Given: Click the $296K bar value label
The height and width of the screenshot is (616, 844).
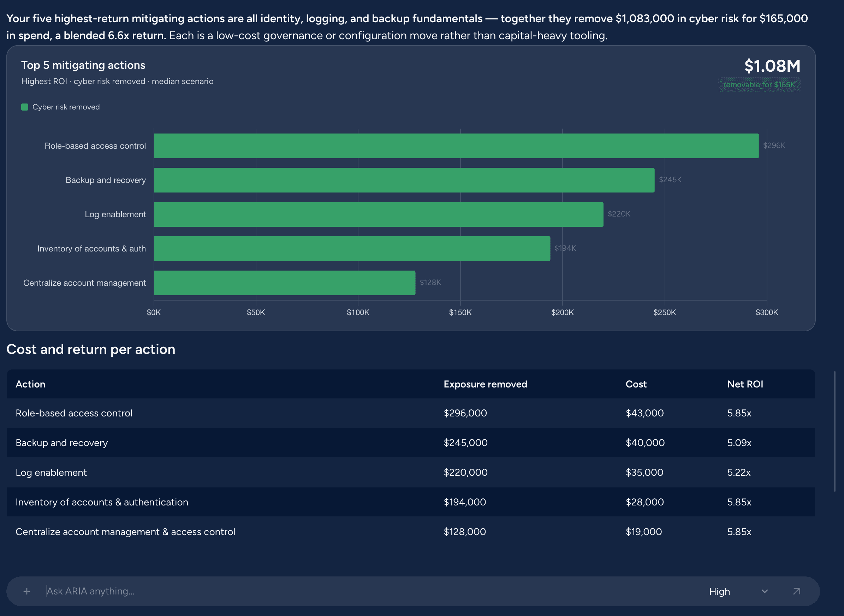Looking at the screenshot, I should (774, 146).
